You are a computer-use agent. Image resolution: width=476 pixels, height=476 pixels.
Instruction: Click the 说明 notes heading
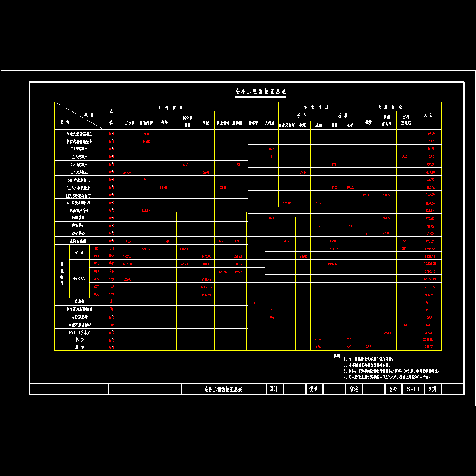click(x=338, y=356)
